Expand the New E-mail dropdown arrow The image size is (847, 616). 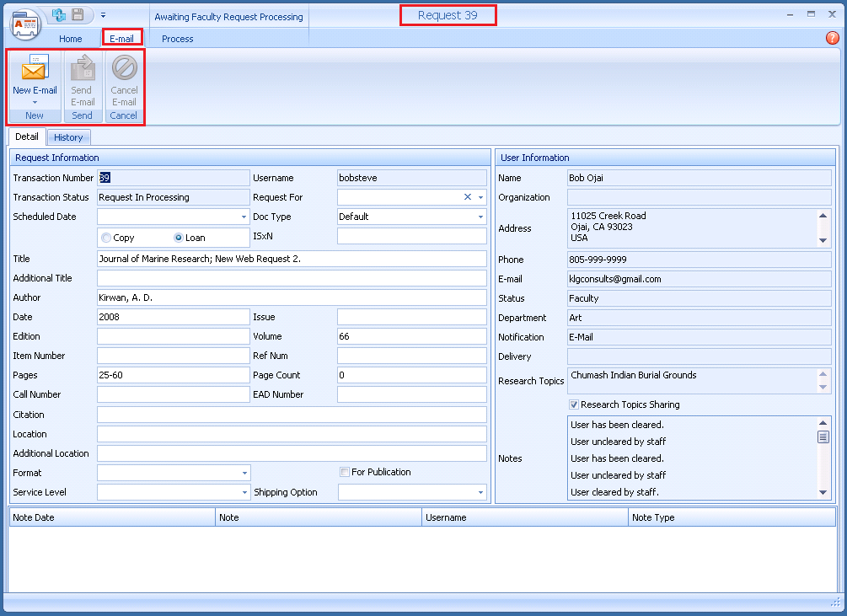(x=34, y=101)
